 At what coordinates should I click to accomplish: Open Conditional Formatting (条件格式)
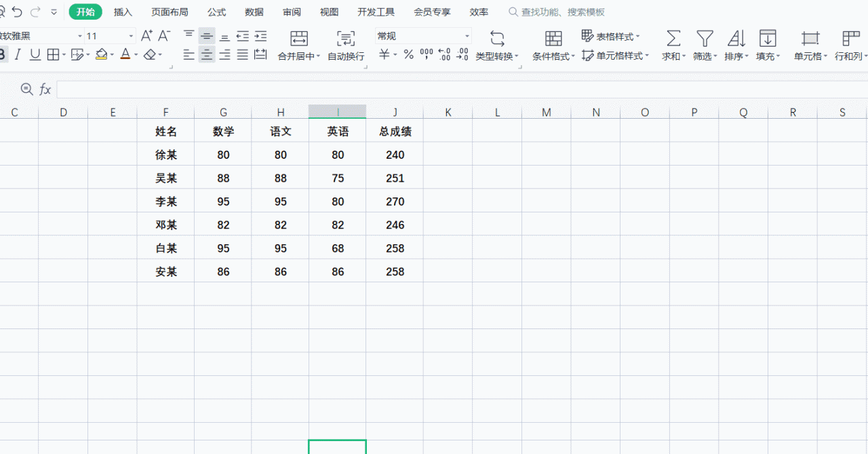click(553, 45)
